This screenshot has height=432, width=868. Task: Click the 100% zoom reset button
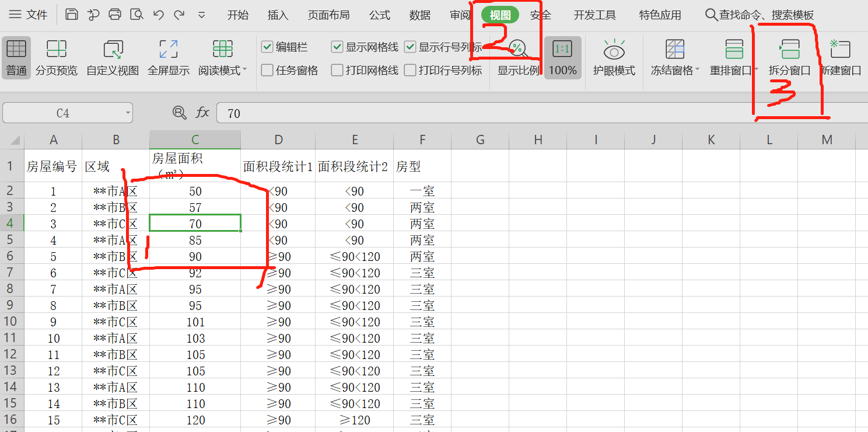click(563, 57)
